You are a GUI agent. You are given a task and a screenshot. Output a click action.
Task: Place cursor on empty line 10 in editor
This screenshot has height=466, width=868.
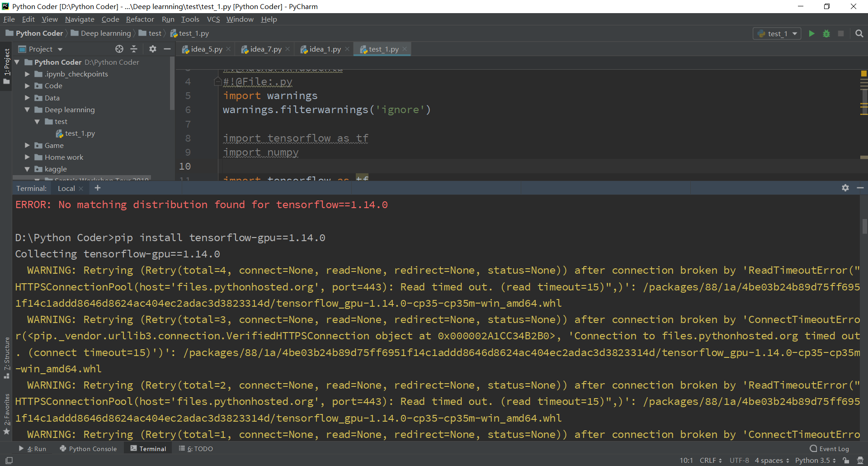click(x=538, y=166)
